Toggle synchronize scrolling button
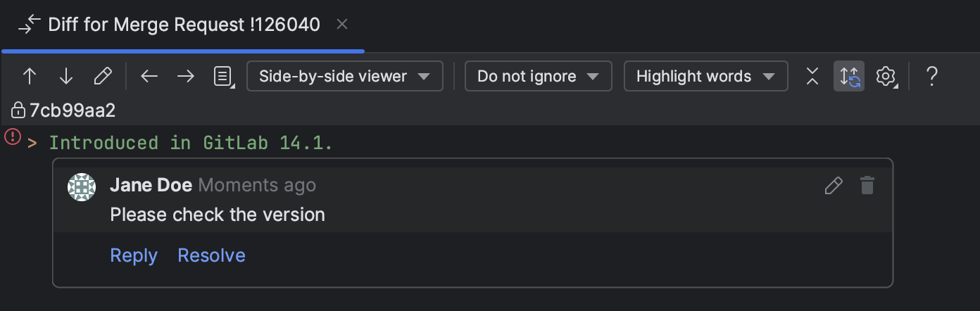Screen dimensions: 980x311 coord(849,76)
